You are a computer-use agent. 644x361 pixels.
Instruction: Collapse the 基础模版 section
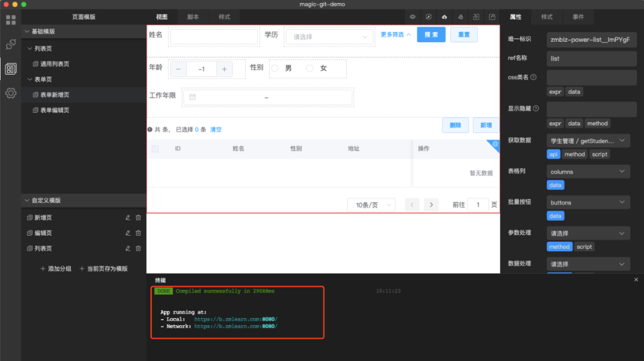pyautogui.click(x=27, y=31)
